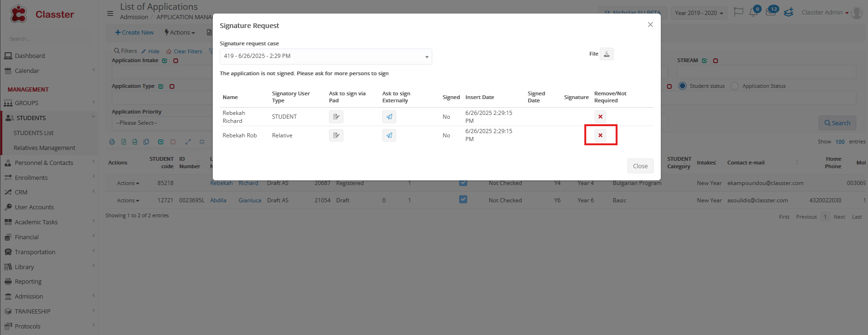This screenshot has height=335, width=868.
Task: Toggle the hamburger sidebar menu icon
Action: pos(110,14)
